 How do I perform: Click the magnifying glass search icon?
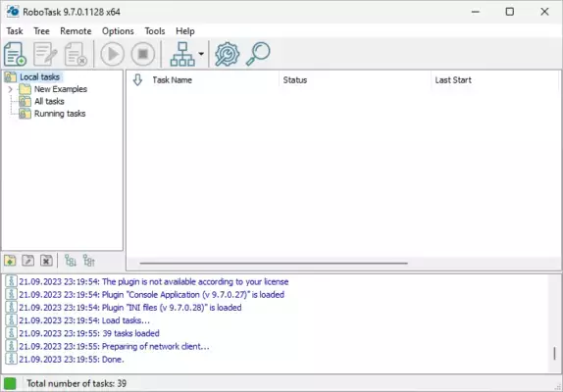258,54
